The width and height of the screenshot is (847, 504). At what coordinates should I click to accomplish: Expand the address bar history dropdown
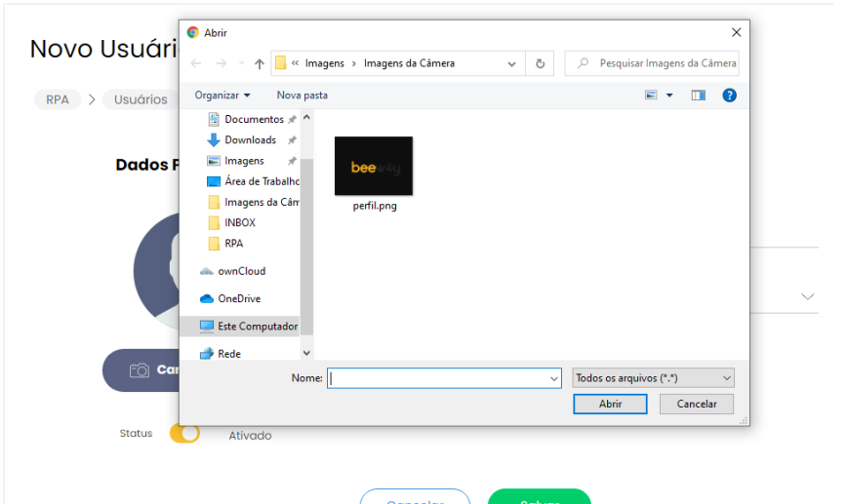[511, 63]
